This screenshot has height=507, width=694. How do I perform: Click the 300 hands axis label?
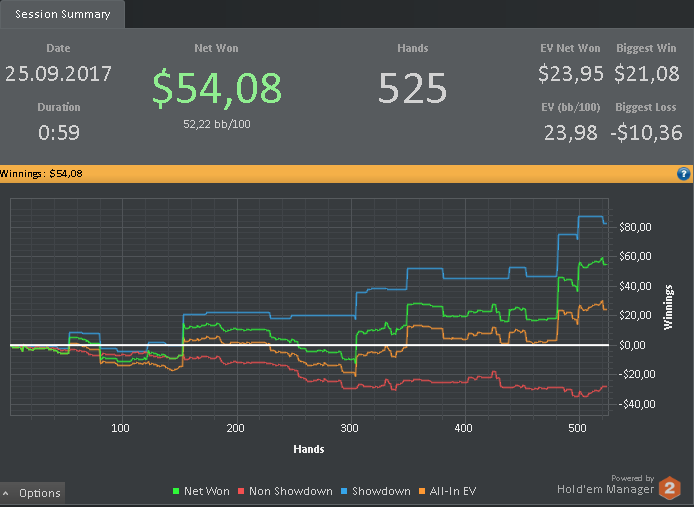tap(350, 428)
